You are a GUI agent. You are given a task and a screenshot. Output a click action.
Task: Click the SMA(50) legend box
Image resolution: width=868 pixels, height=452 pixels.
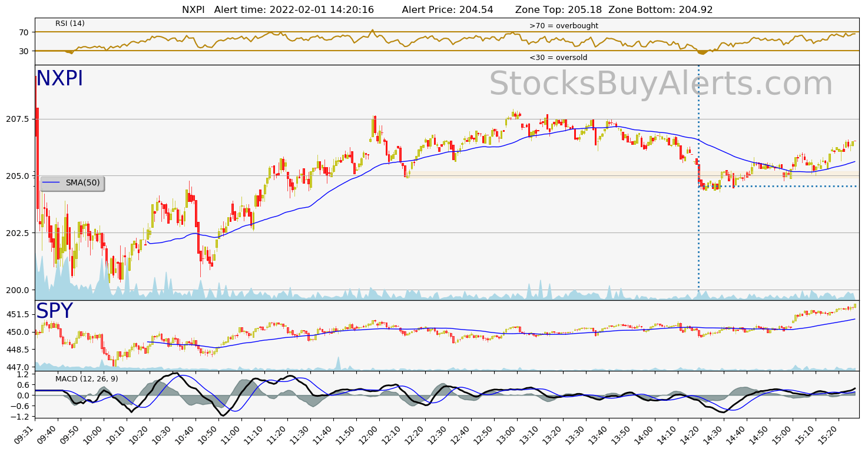pos(72,183)
